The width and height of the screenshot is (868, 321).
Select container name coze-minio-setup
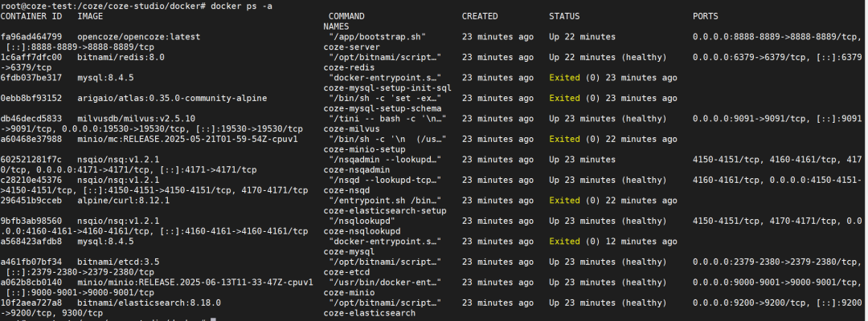pos(364,149)
